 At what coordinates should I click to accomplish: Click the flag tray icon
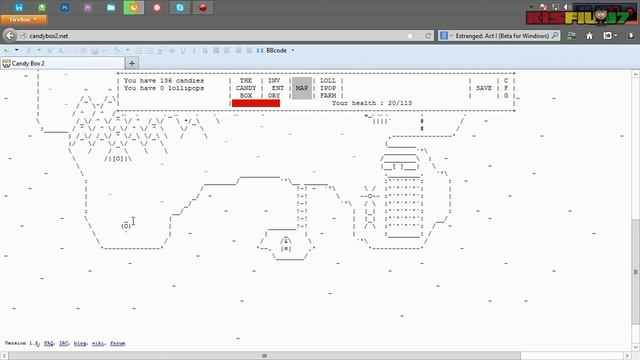pos(543,7)
